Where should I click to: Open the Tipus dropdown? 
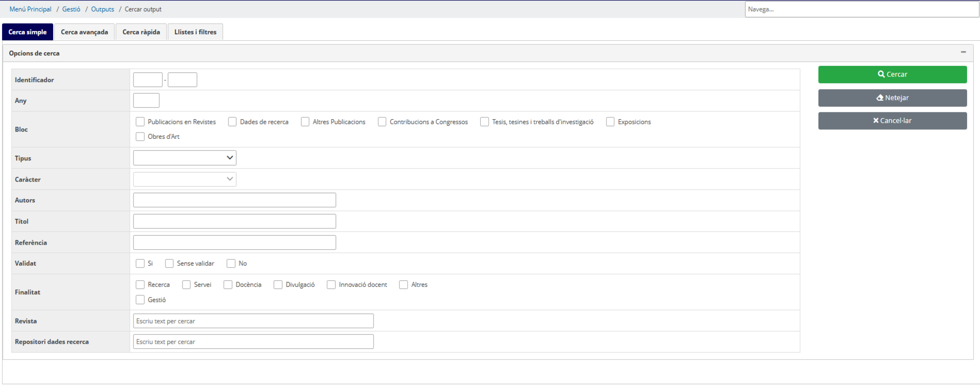tap(184, 158)
